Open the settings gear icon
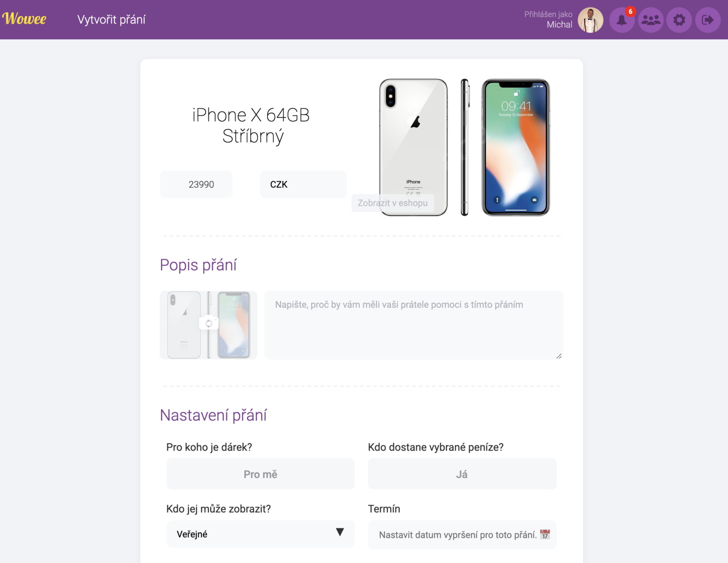728x563 pixels. 679,20
